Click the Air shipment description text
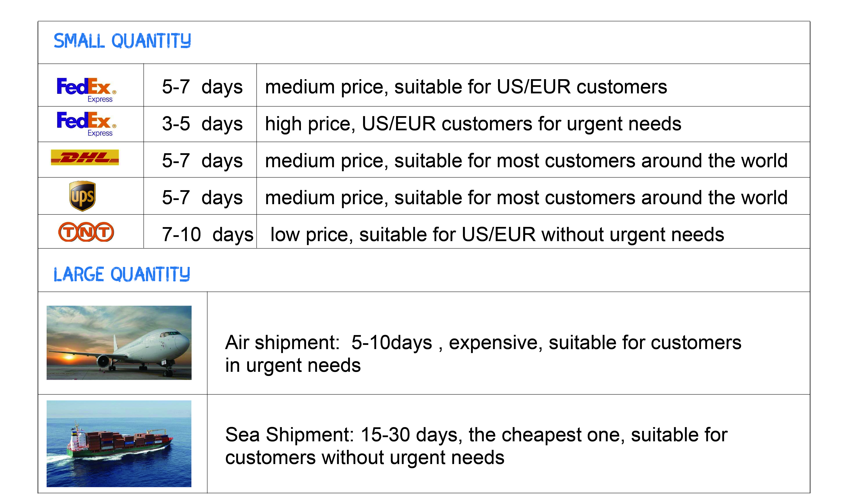The image size is (848, 504). (x=483, y=354)
